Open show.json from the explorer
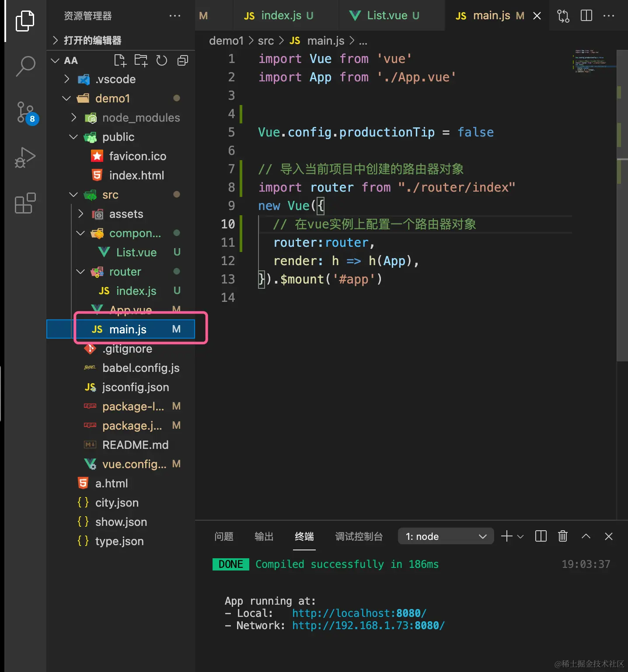 [121, 522]
